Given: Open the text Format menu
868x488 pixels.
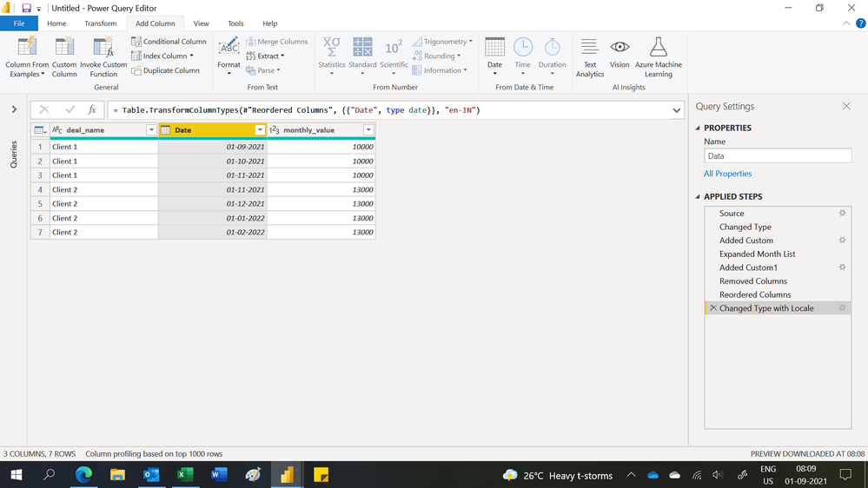Looking at the screenshot, I should pyautogui.click(x=229, y=57).
